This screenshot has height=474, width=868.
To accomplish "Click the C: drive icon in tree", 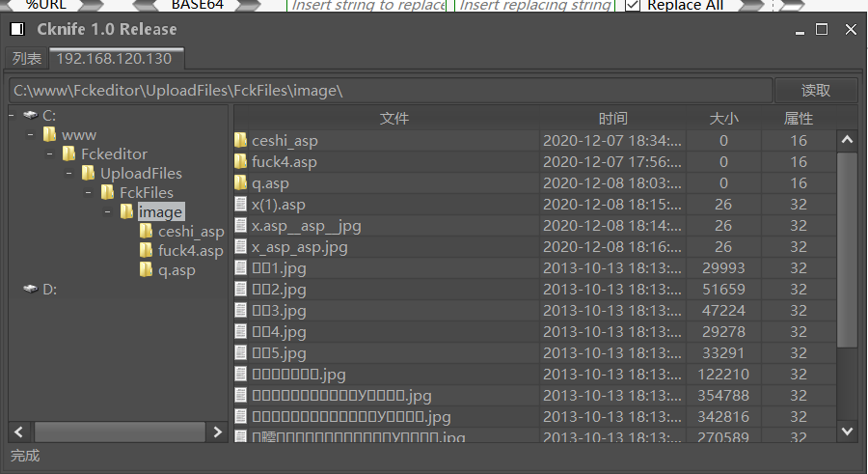I will (x=31, y=115).
